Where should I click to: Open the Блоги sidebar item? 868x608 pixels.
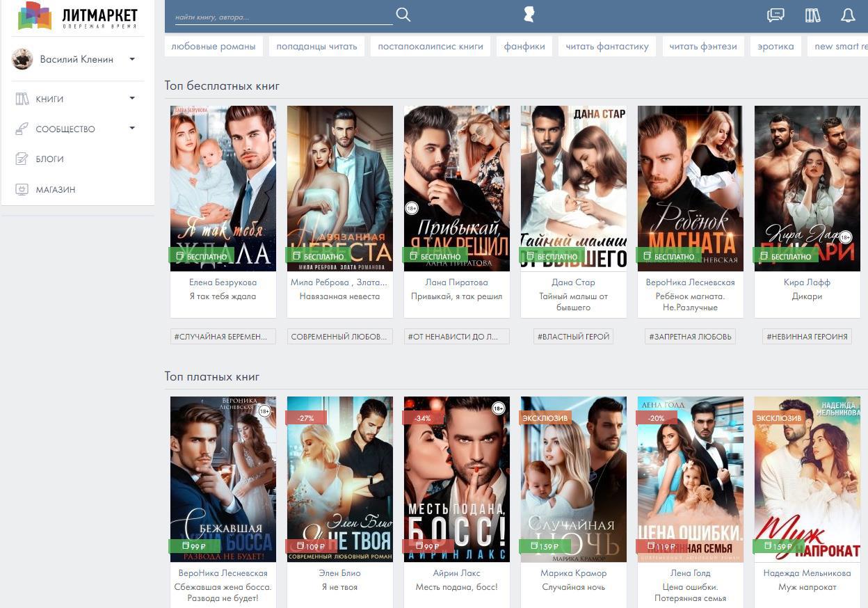pos(49,159)
